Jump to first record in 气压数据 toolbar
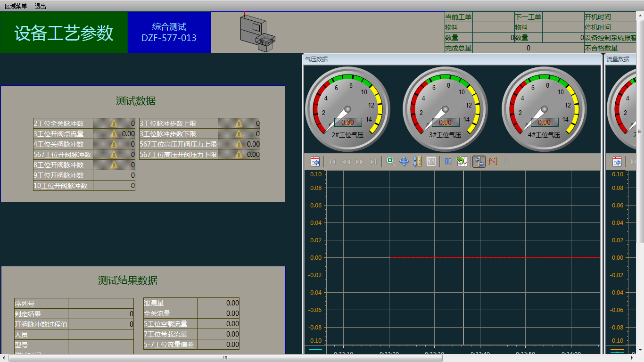Viewport: 644px width, 362px height. click(332, 162)
